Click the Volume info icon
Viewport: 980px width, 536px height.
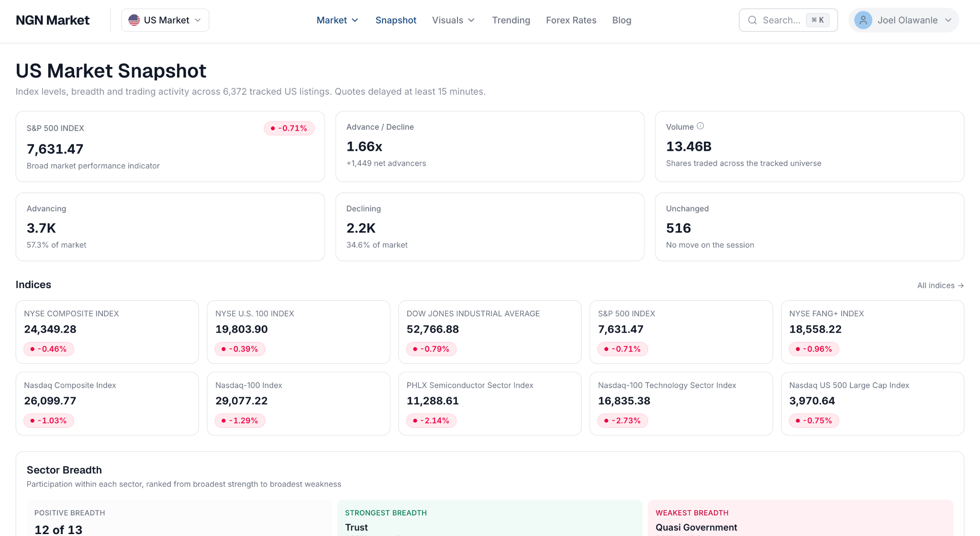(700, 126)
